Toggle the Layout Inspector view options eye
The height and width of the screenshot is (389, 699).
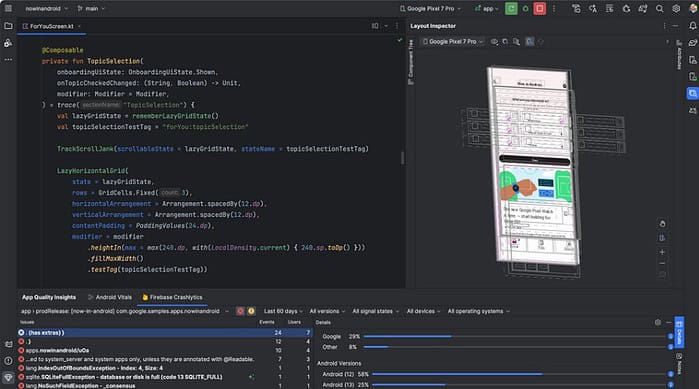coord(494,41)
